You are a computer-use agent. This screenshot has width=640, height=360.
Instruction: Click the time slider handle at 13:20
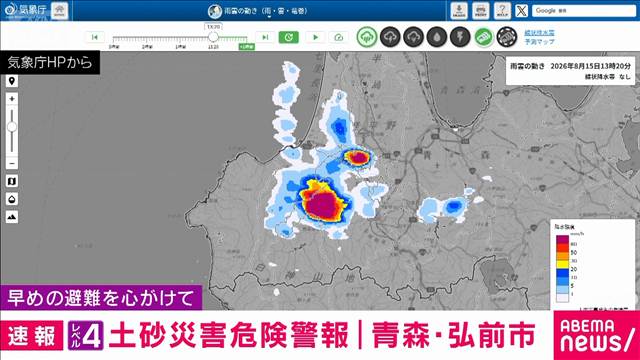[x=213, y=37]
